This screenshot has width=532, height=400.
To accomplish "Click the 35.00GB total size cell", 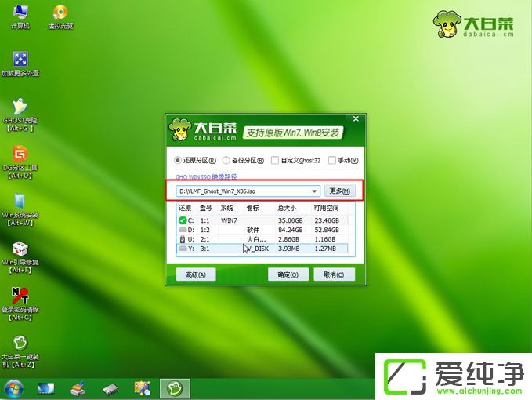I will pos(291,220).
